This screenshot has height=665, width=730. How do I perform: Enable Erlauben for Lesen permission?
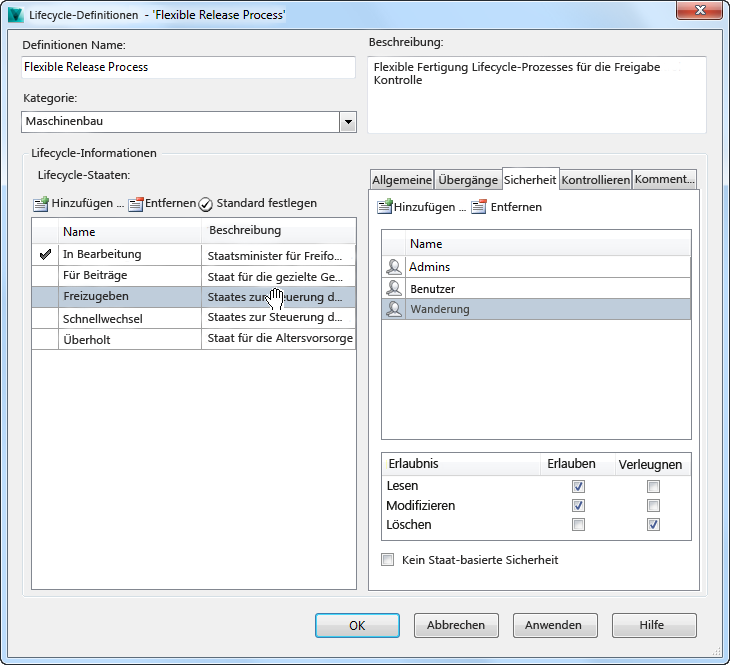click(x=578, y=486)
